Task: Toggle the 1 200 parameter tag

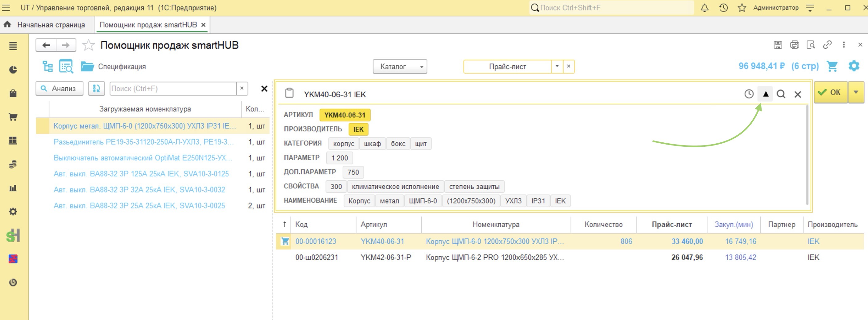Action: (339, 158)
